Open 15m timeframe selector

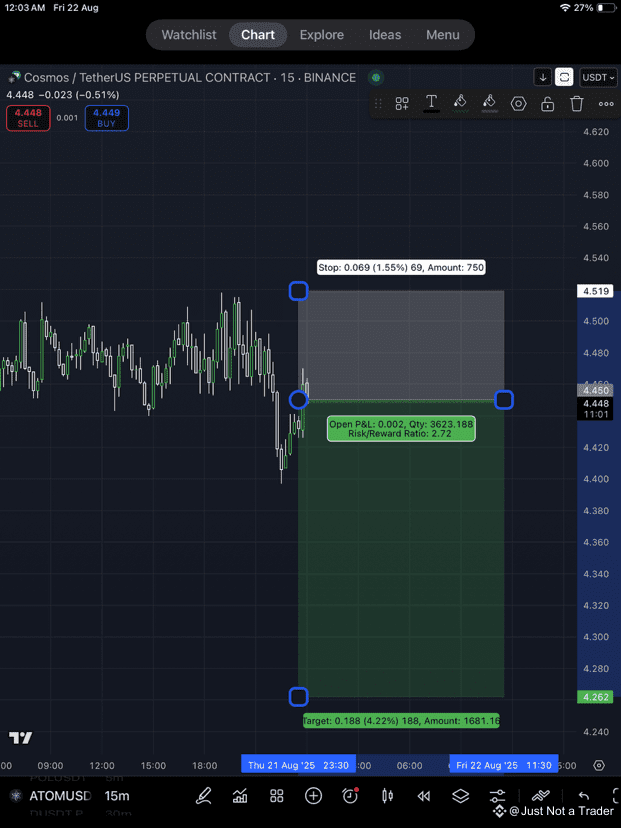(117, 796)
